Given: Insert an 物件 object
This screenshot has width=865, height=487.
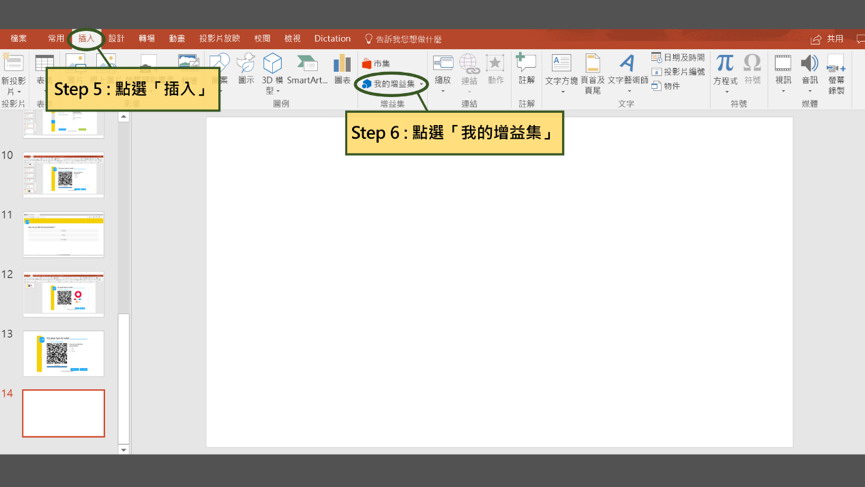Looking at the screenshot, I should 666,86.
